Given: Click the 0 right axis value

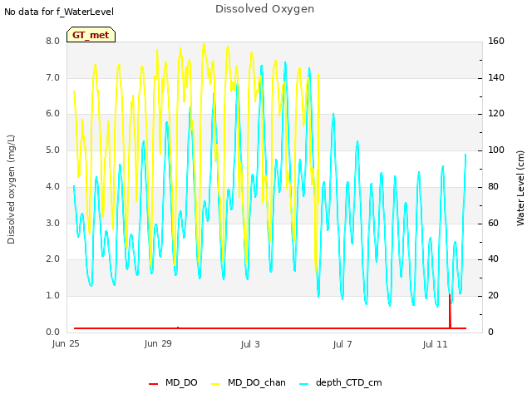Looking at the screenshot, I should click(x=490, y=332).
